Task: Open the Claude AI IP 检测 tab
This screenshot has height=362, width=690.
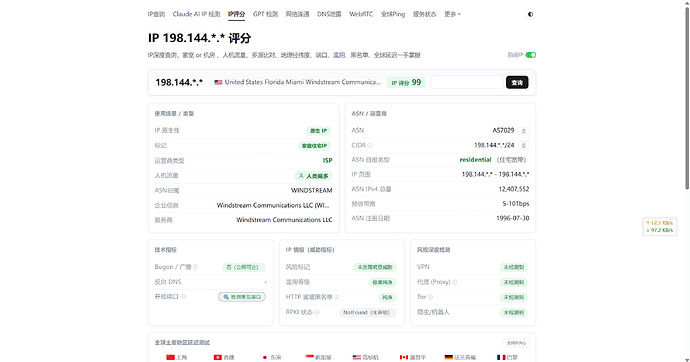Action: pos(196,14)
